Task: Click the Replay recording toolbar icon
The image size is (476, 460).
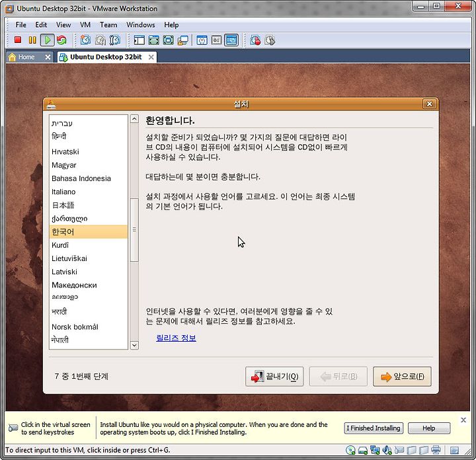Action: (x=270, y=40)
